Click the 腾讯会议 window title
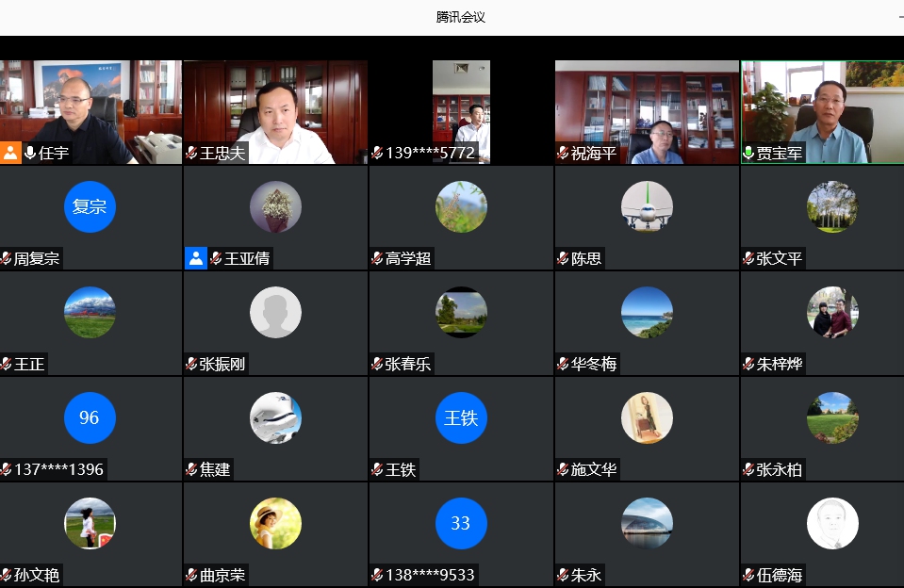The width and height of the screenshot is (904, 588). (x=461, y=17)
